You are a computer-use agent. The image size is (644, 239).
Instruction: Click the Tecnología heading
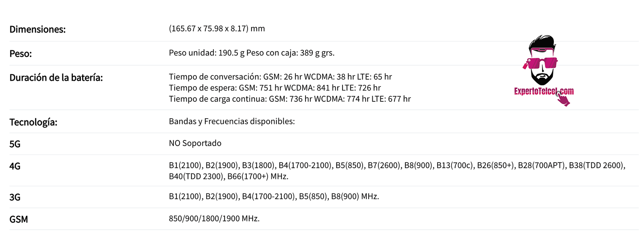(33, 122)
